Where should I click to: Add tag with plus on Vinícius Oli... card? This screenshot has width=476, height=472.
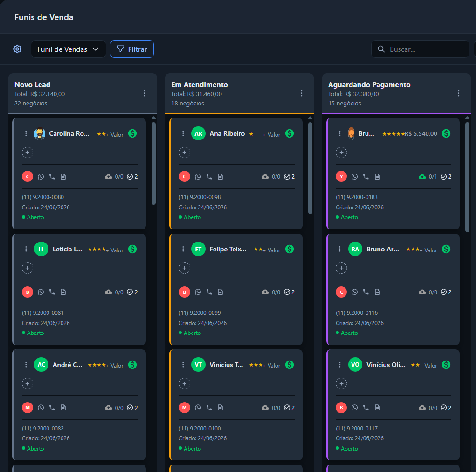tap(341, 383)
